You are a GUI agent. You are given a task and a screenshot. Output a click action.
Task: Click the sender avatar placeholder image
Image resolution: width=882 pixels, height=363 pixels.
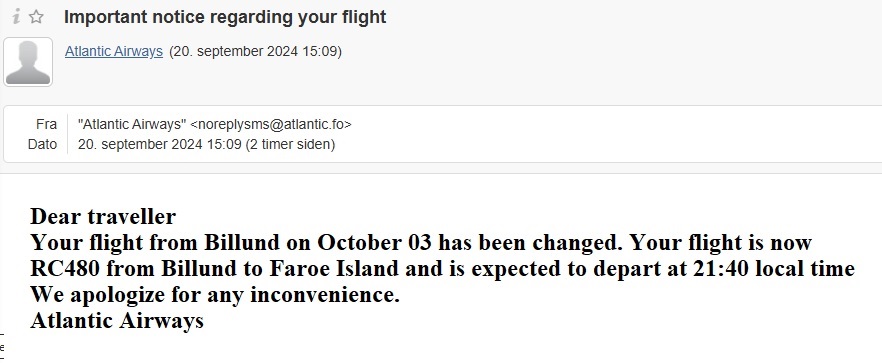[x=28, y=62]
